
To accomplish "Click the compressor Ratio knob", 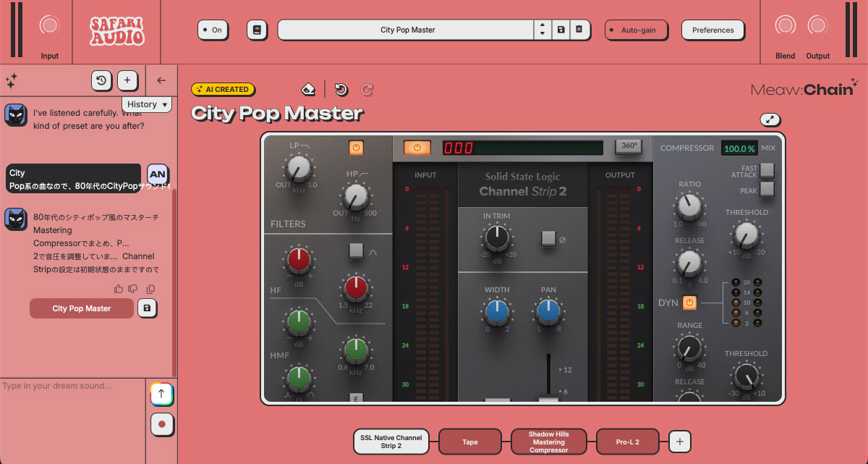I will point(689,207).
